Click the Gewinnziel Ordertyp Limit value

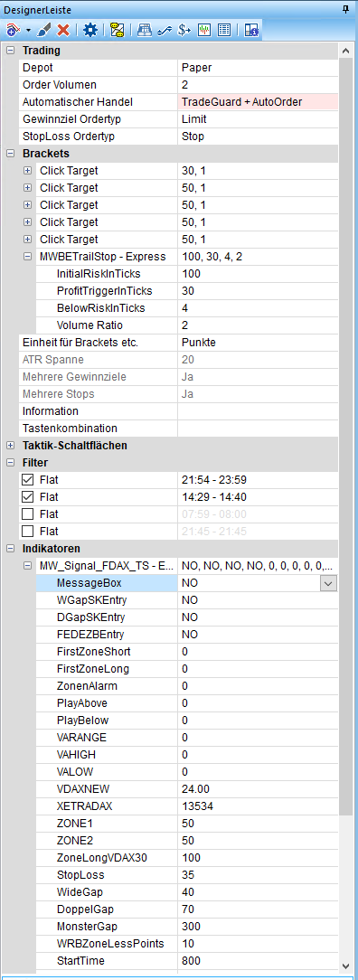[x=258, y=118]
